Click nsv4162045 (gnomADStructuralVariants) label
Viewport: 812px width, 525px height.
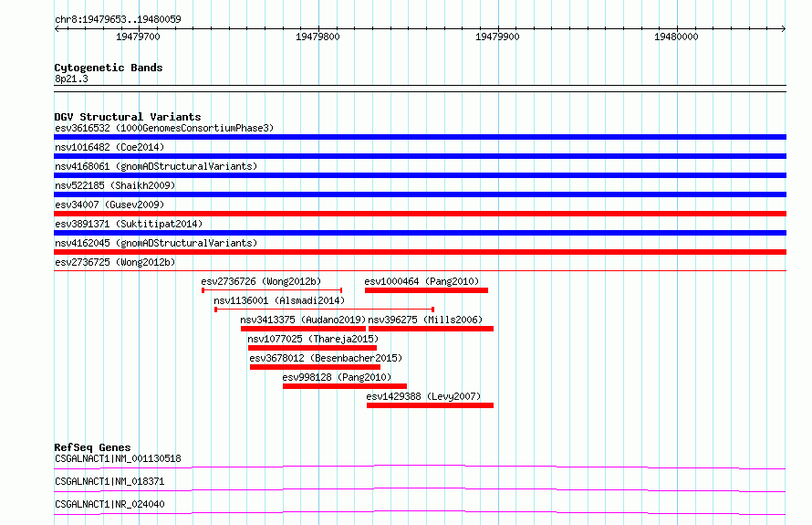(x=156, y=243)
